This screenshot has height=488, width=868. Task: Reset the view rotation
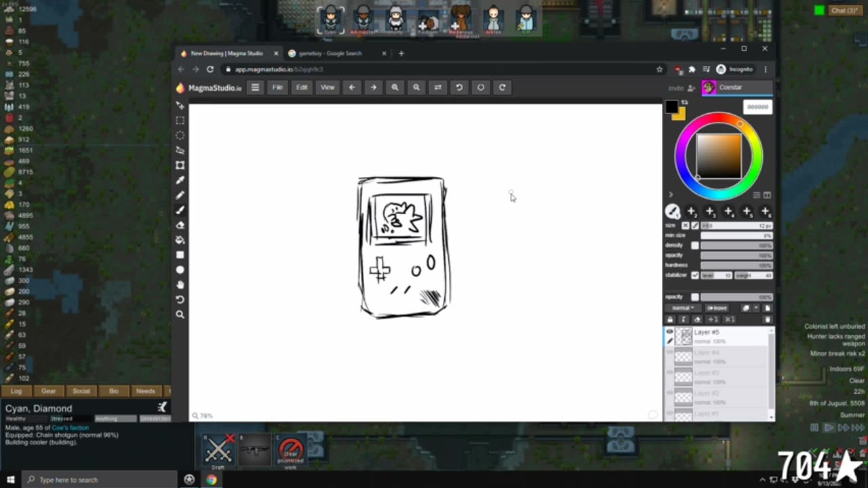point(481,87)
